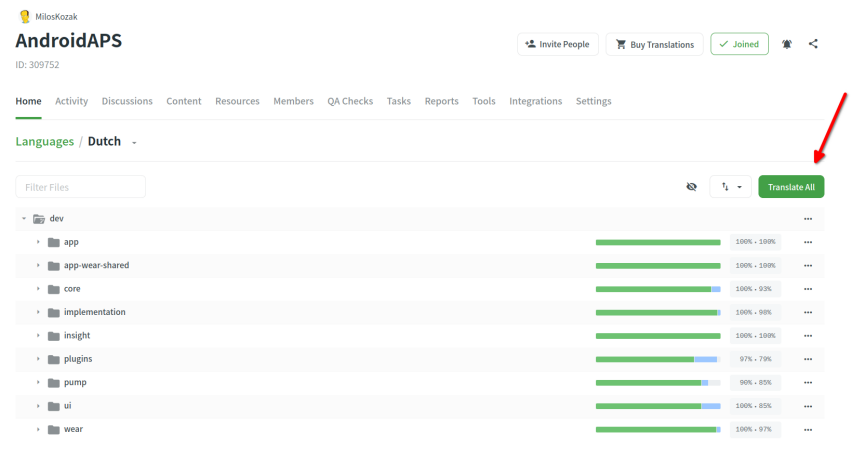
Task: Open more options for implementation row
Action: pyautogui.click(x=808, y=312)
